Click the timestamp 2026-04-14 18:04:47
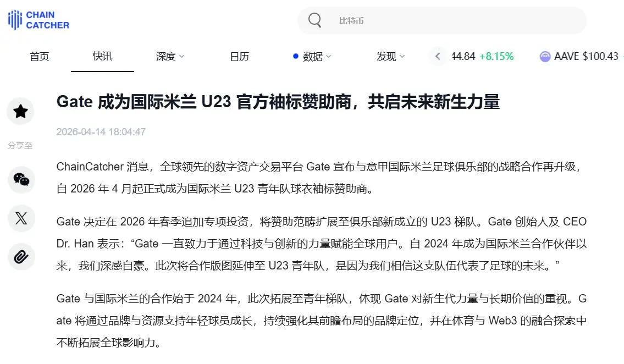The width and height of the screenshot is (624, 364). [101, 131]
